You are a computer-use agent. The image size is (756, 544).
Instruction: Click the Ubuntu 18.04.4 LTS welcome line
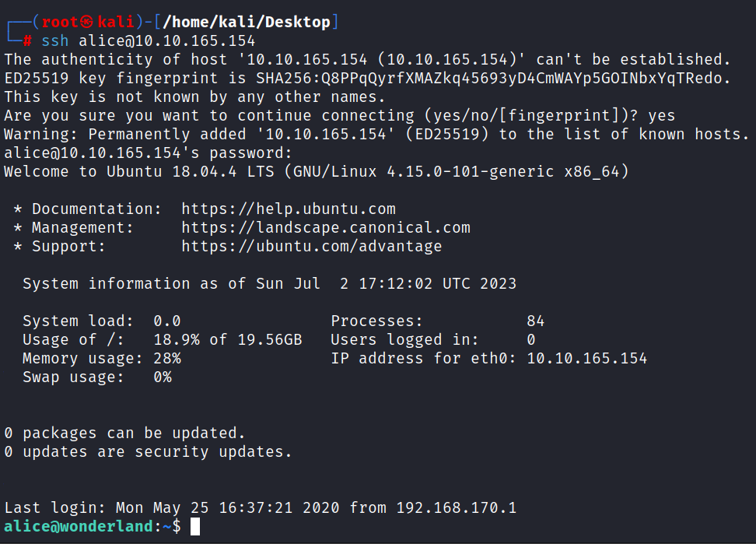point(317,172)
